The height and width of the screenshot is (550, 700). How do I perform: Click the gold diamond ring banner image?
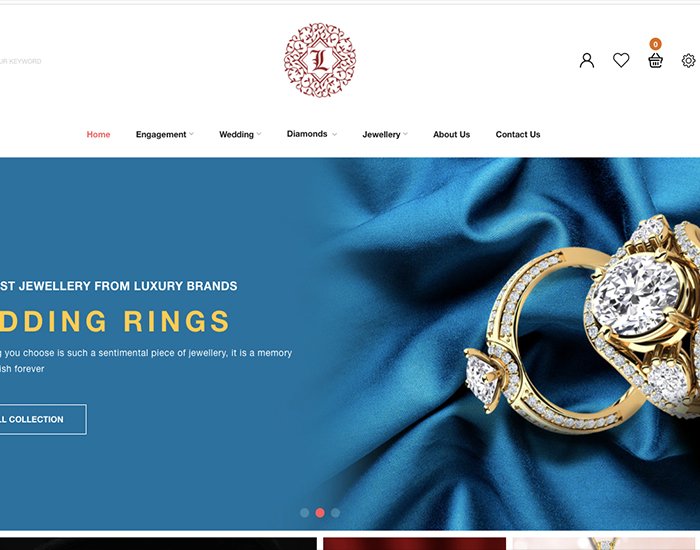582,321
